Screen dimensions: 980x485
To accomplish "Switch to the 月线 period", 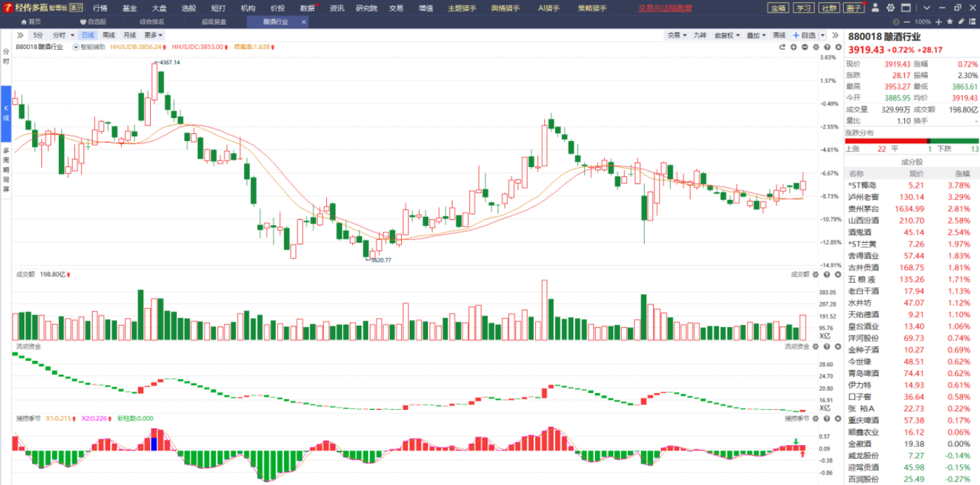I will coord(129,35).
